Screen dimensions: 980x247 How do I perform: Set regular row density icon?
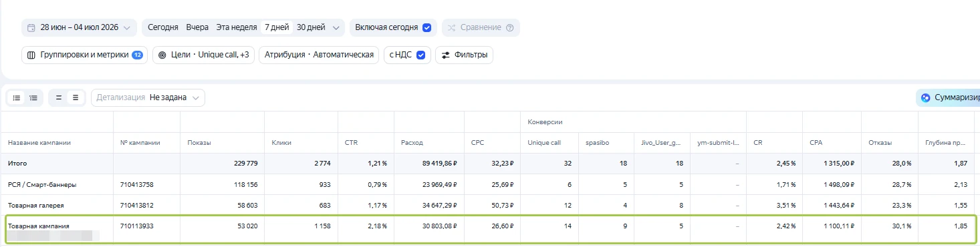76,97
